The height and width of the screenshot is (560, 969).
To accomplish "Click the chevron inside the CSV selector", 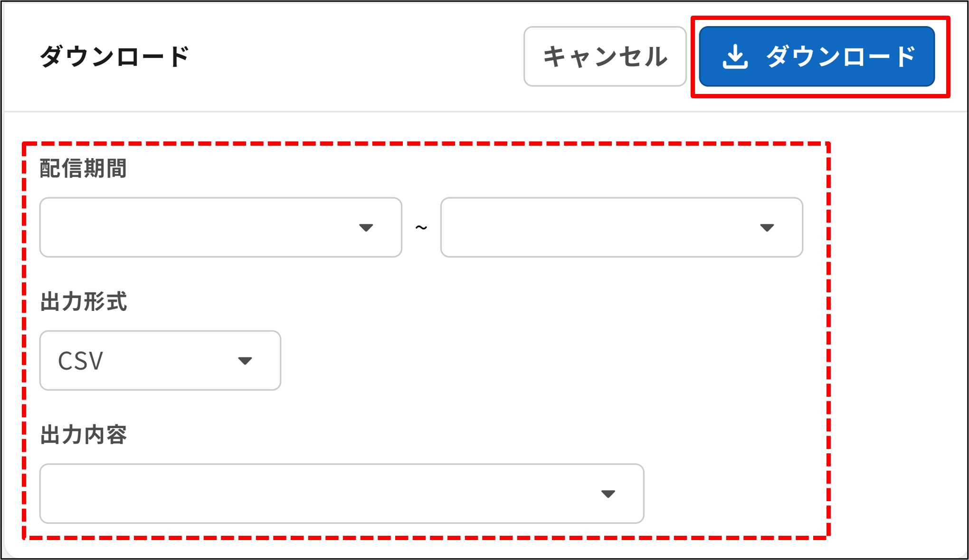I will 245,361.
